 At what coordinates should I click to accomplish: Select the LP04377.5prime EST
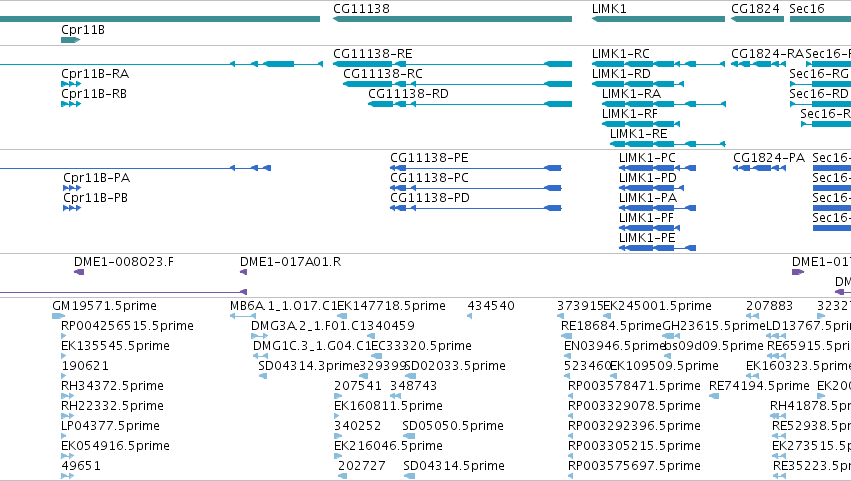tap(63, 436)
